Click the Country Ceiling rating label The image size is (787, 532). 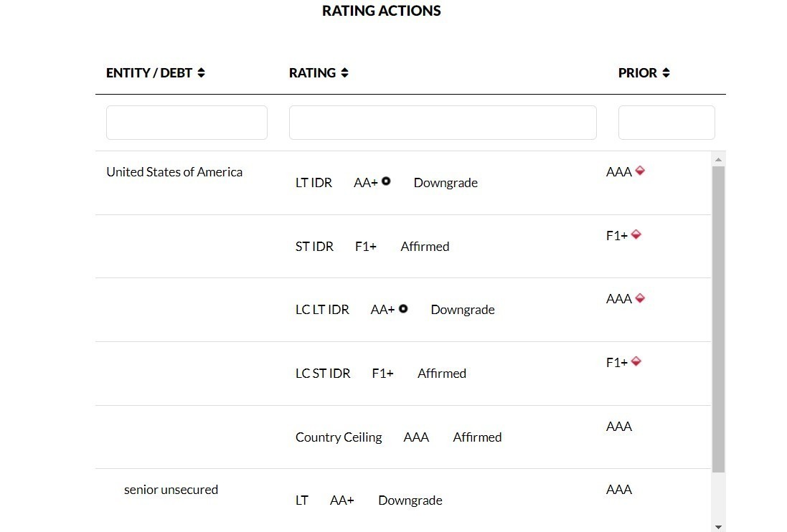pos(339,437)
